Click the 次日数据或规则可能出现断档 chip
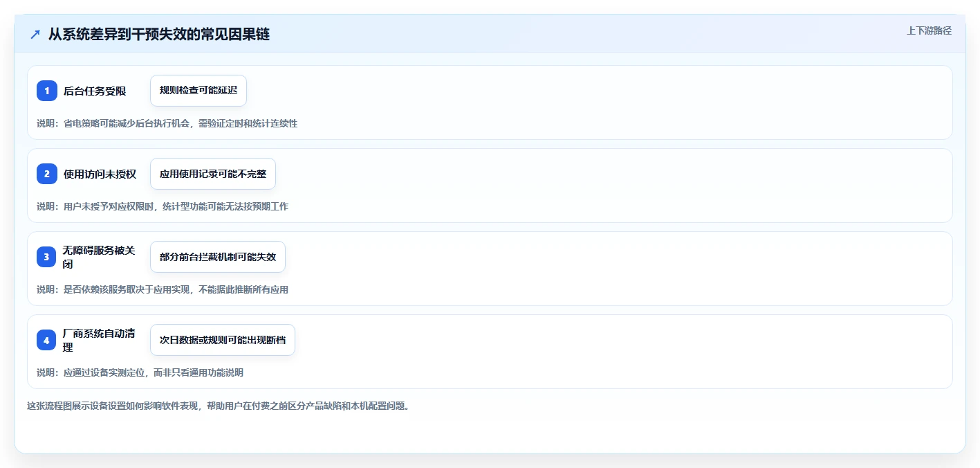The width and height of the screenshot is (980, 468). 223,340
